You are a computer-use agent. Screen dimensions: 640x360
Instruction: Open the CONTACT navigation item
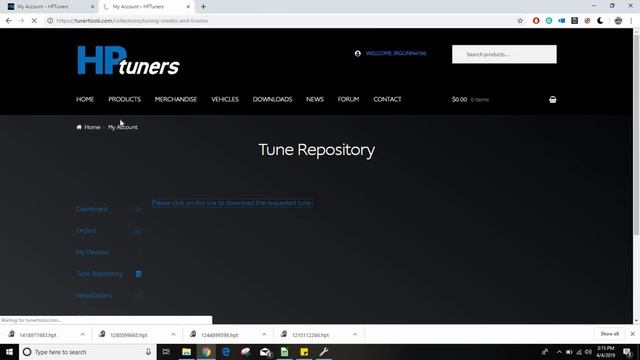387,99
